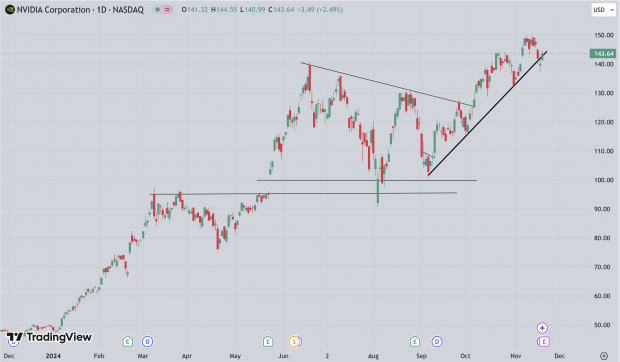Click the Apr label on time axis
The width and height of the screenshot is (620, 362).
[187, 356]
